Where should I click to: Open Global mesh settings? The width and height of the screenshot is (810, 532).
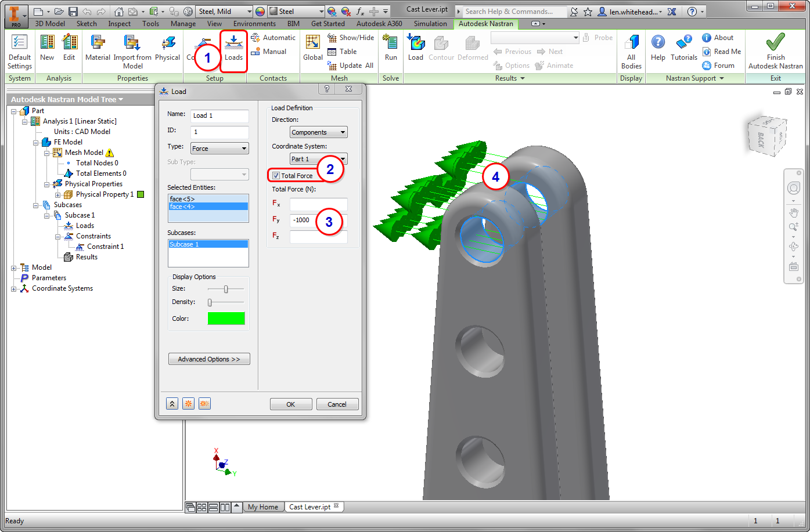(x=313, y=48)
